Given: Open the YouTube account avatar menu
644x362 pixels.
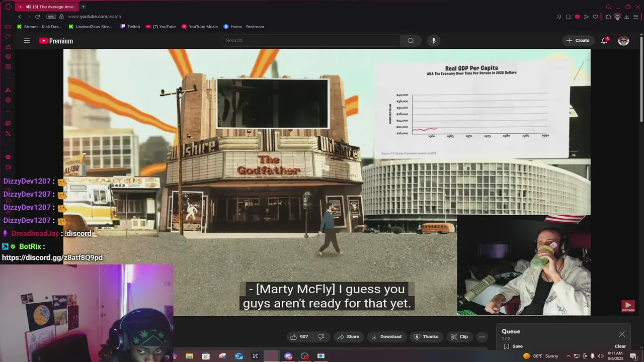Looking at the screenshot, I should [623, 41].
